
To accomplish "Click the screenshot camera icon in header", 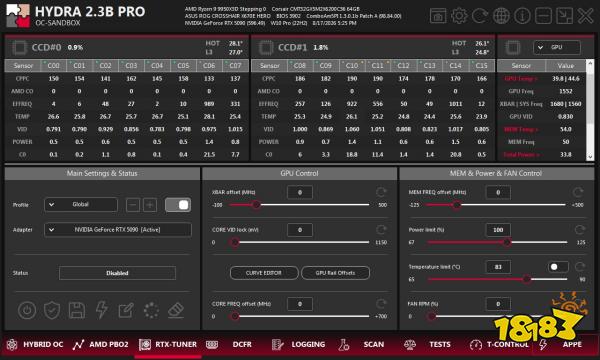I will (x=438, y=16).
